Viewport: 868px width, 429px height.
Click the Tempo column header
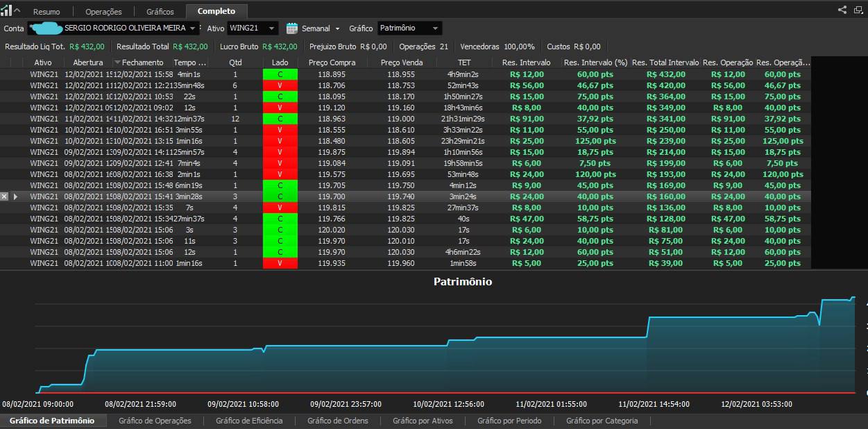(190, 62)
